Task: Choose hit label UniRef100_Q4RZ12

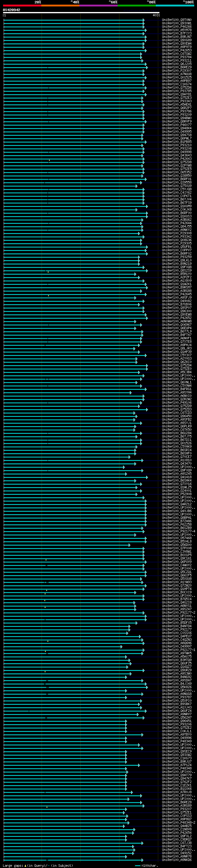Action: 177,504
